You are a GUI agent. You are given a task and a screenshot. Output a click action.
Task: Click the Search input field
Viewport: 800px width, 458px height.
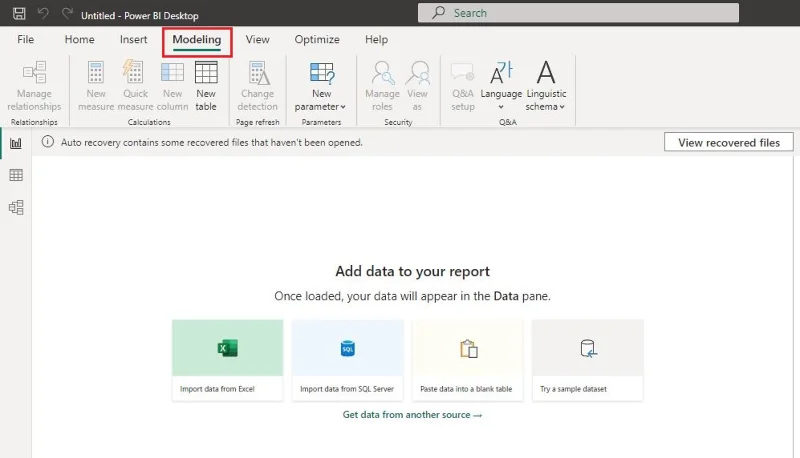click(578, 13)
